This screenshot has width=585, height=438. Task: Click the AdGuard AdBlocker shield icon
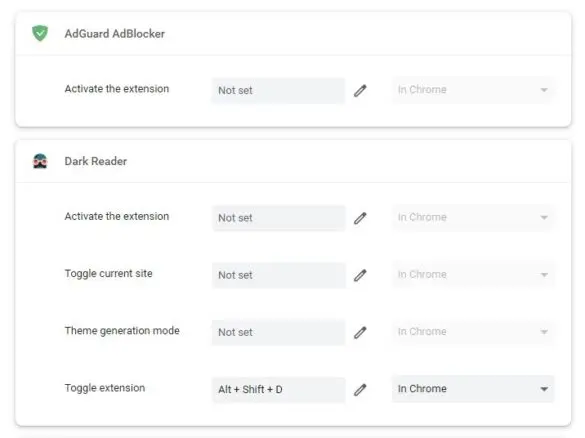(x=40, y=33)
